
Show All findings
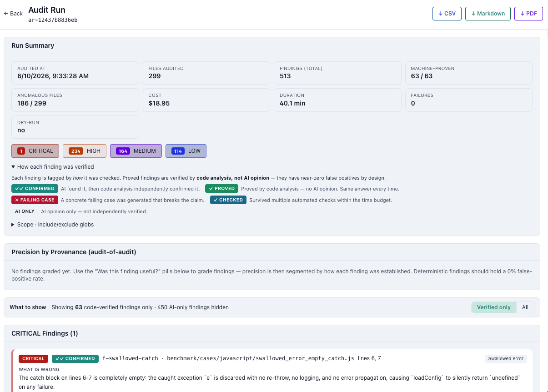click(x=525, y=307)
